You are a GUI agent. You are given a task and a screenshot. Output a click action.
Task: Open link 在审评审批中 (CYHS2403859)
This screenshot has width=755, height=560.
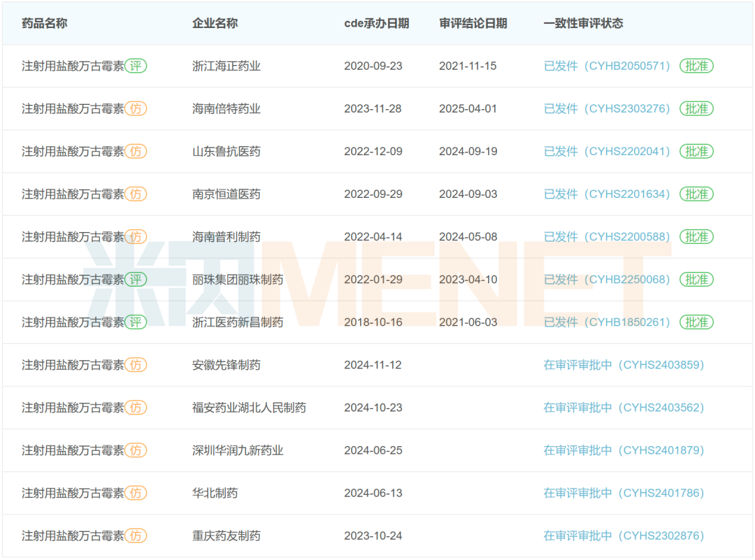624,365
